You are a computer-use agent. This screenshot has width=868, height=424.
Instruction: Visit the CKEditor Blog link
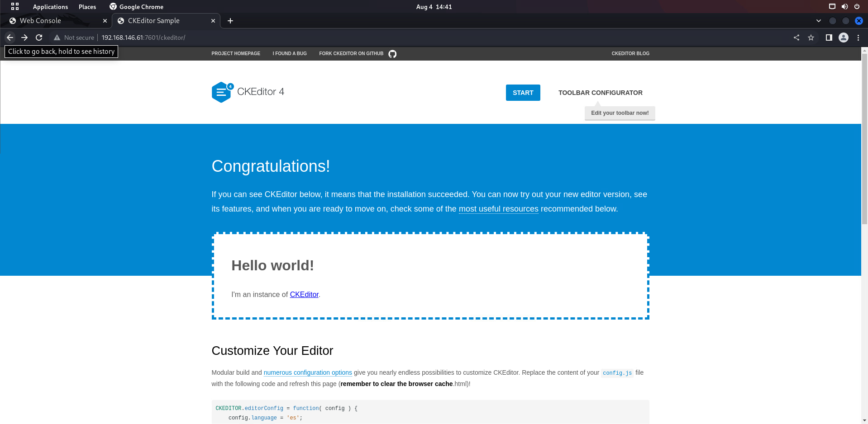630,53
